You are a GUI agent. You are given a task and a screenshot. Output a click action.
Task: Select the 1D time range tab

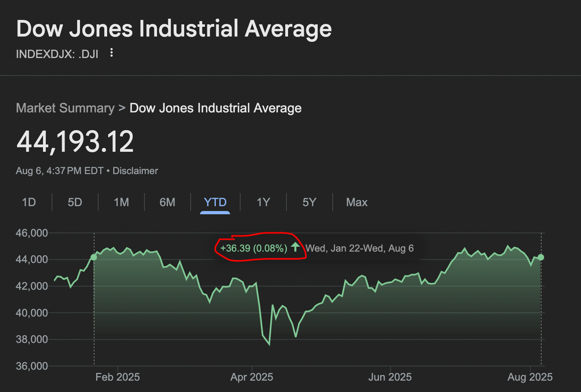[29, 202]
